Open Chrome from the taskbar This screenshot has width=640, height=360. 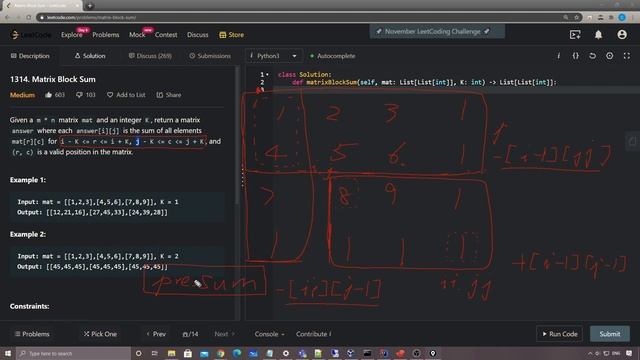tap(220, 353)
